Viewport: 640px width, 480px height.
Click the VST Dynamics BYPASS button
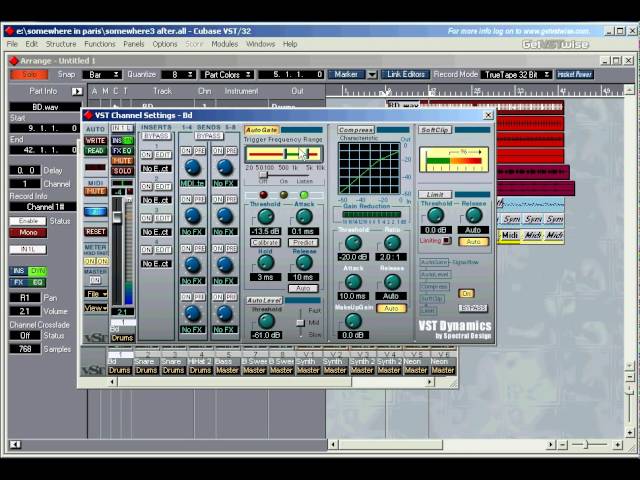pos(473,308)
